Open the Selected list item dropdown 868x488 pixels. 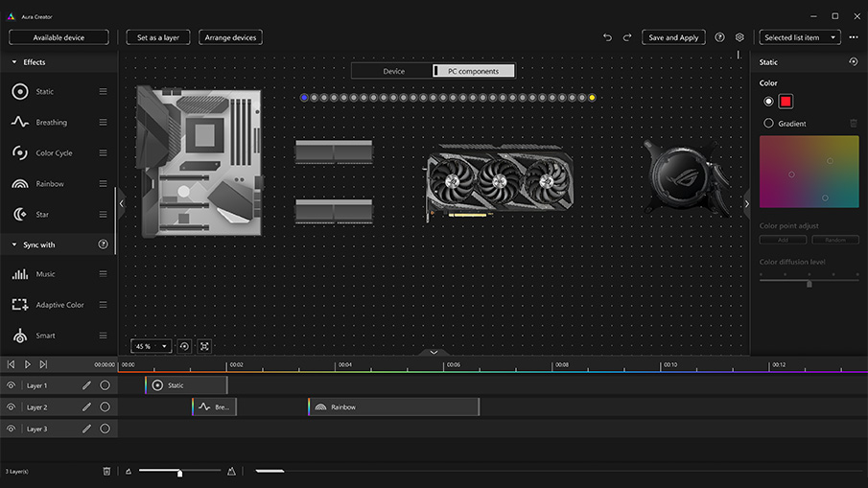click(x=799, y=37)
